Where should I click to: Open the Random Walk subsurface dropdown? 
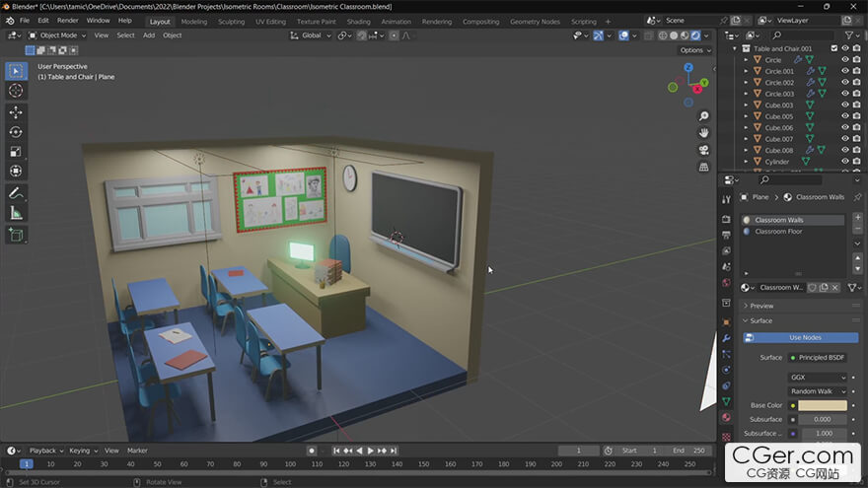(818, 391)
